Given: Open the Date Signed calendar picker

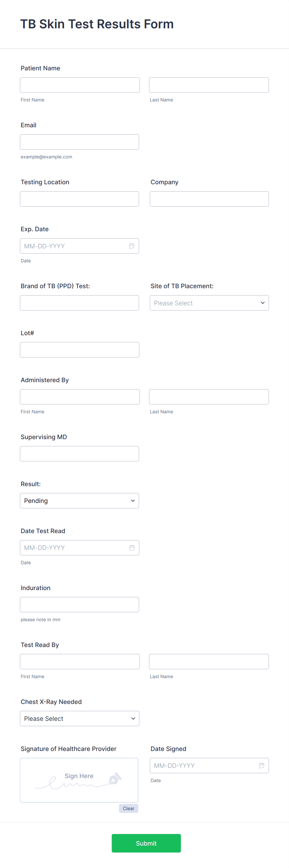Looking at the screenshot, I should click(262, 766).
